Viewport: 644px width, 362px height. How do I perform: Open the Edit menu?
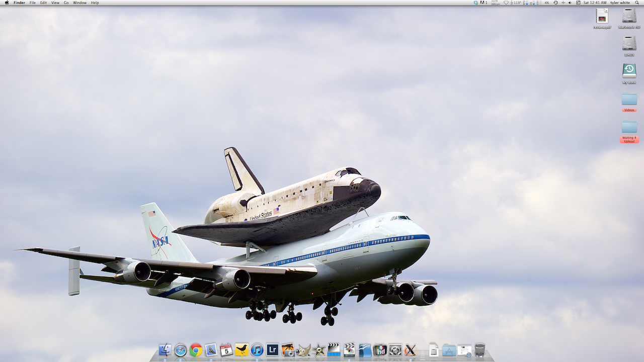[x=43, y=3]
